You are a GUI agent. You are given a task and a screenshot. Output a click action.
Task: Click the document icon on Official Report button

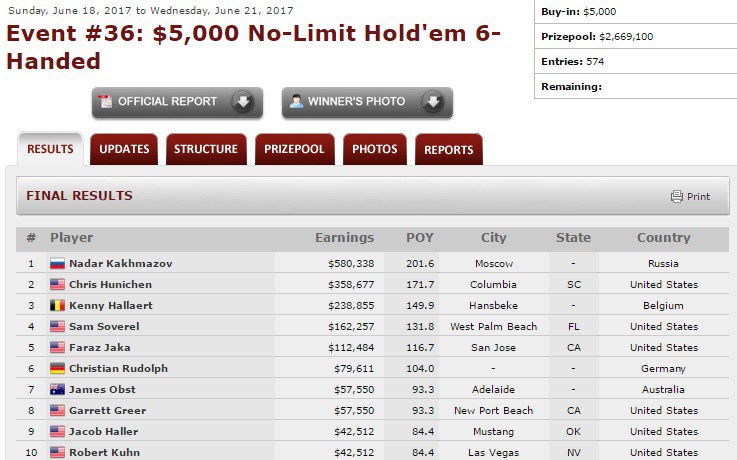click(106, 102)
